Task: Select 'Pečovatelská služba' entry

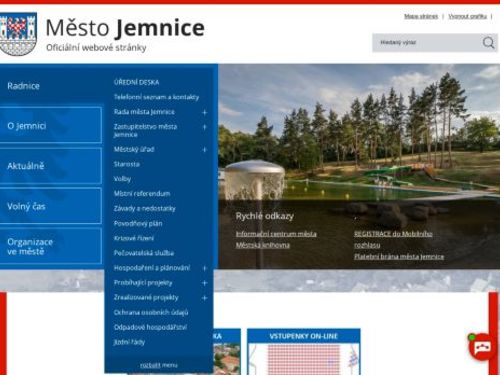Action: 144,253
